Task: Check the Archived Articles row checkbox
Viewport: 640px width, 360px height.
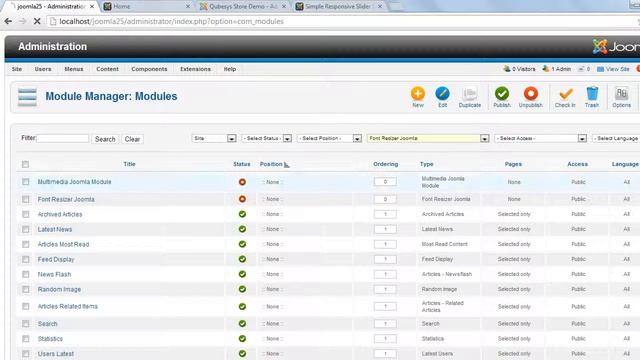Action: click(x=26, y=214)
